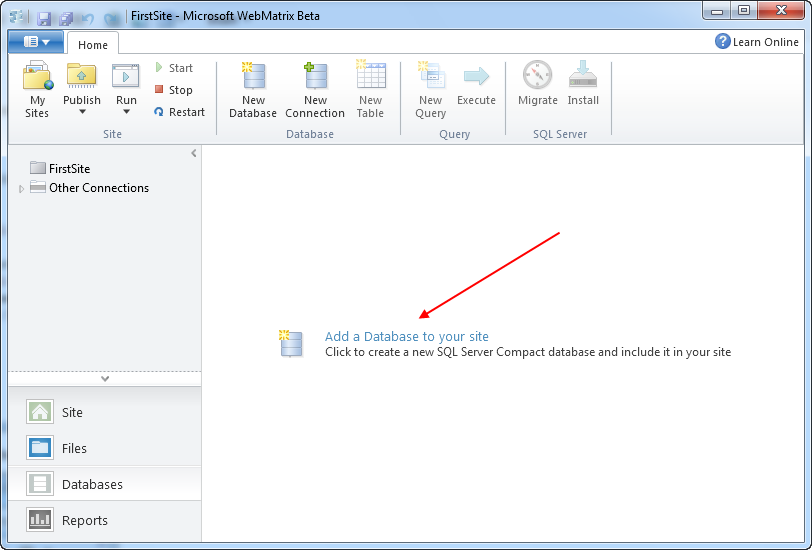The image size is (812, 550).
Task: Click Save All icon in title bar
Action: [66, 19]
